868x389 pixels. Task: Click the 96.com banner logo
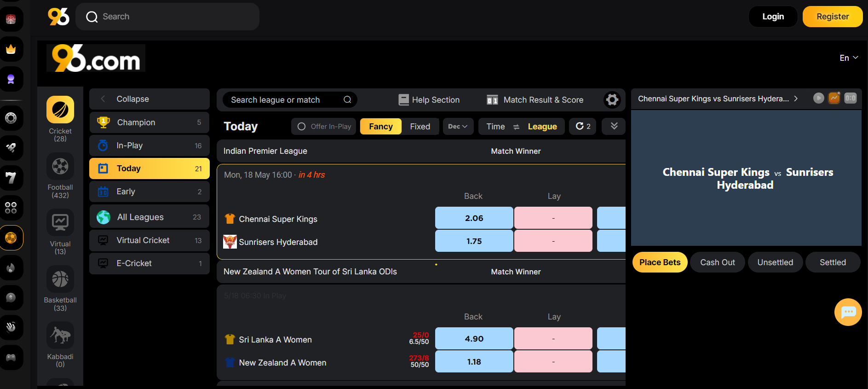[96, 58]
